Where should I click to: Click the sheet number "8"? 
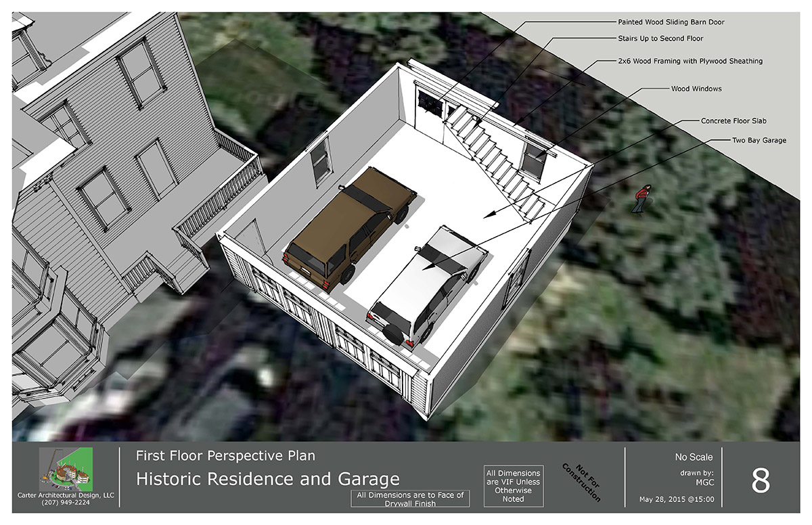(761, 480)
